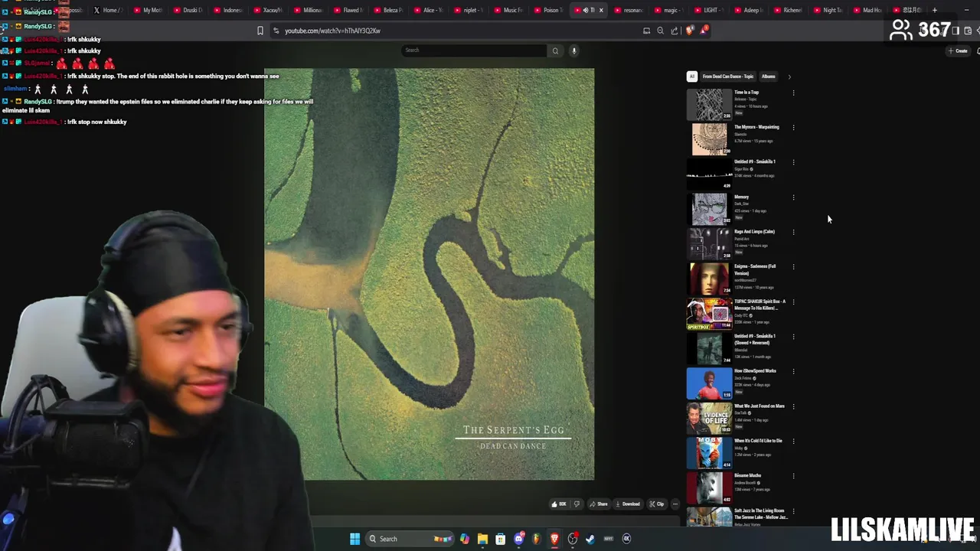The width and height of the screenshot is (980, 551).
Task: Click the install/cast icon in address bar
Action: [646, 31]
